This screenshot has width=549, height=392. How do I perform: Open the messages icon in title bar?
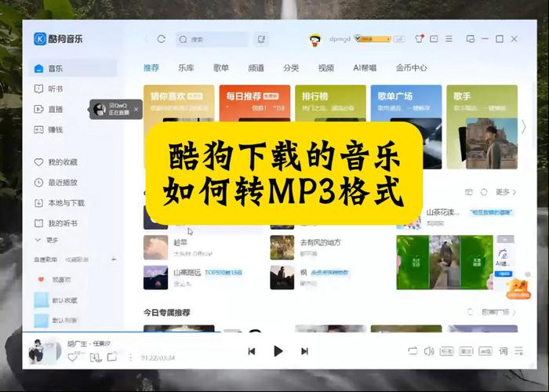[x=434, y=39]
